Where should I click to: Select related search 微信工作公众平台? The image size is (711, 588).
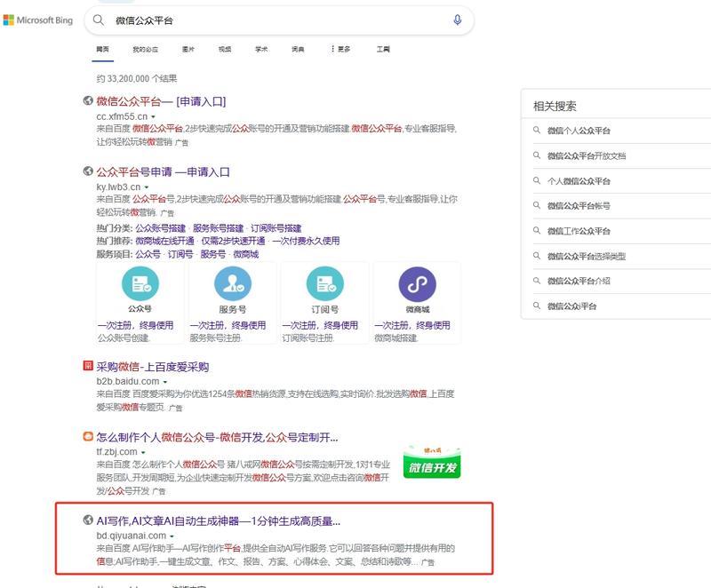(x=579, y=231)
